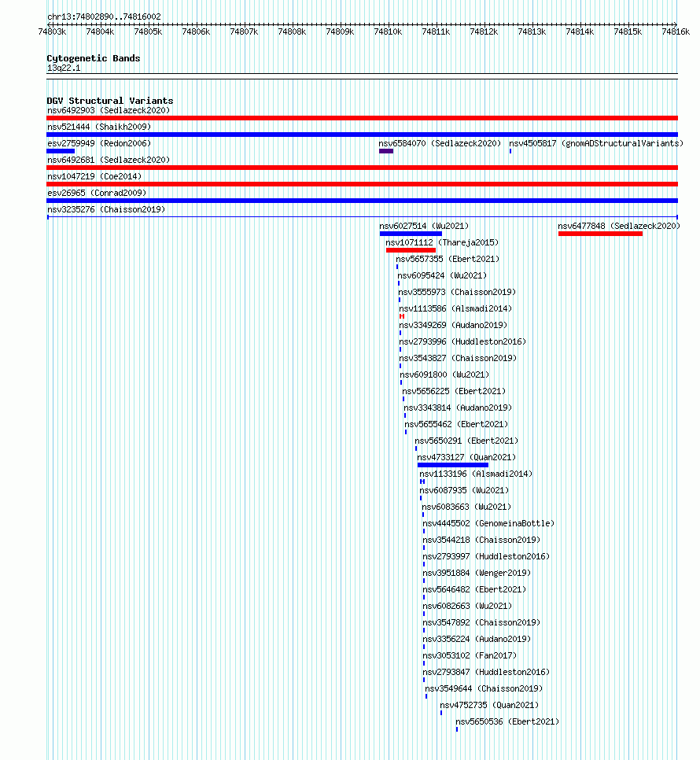Click the esv26965 (Conrad2009) label
Image resolution: width=700 pixels, height=760 pixels.
(97, 193)
